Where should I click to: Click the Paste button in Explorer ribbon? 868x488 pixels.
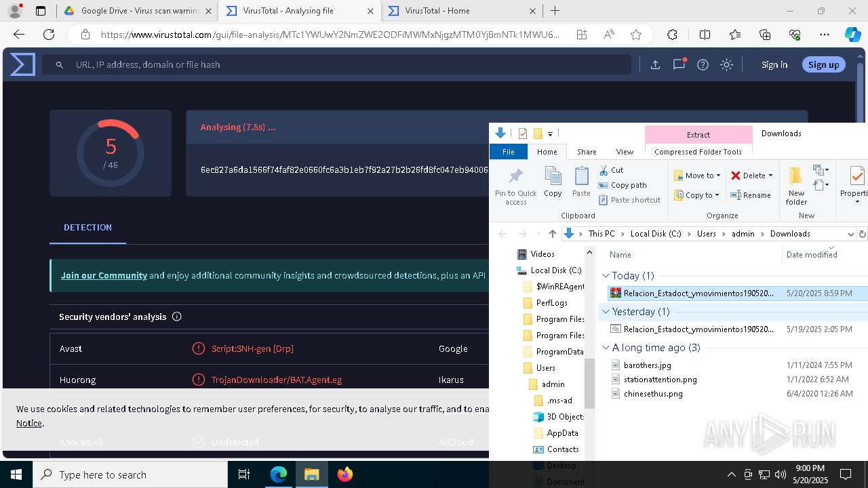pyautogui.click(x=581, y=182)
